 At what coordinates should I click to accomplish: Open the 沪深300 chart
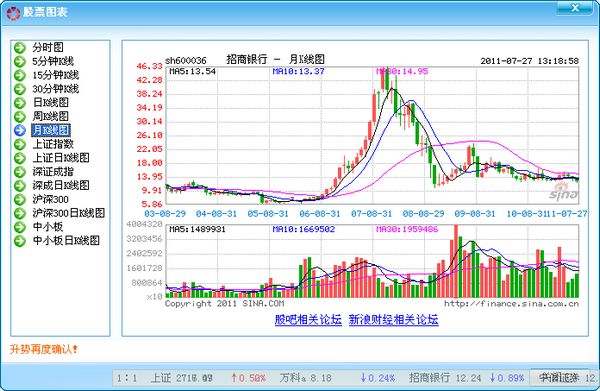pyautogui.click(x=51, y=199)
